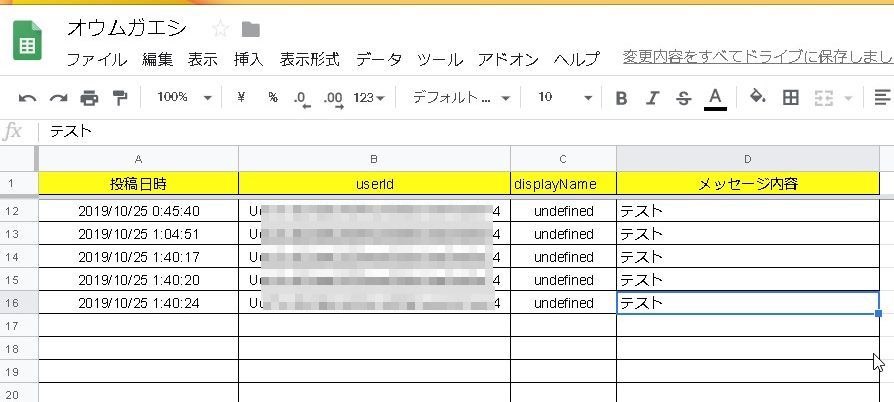Open the 表示形式 menu

309,59
